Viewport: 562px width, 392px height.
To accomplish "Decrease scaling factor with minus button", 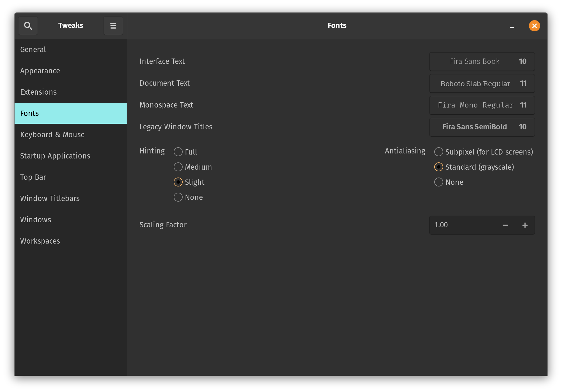I will (505, 225).
